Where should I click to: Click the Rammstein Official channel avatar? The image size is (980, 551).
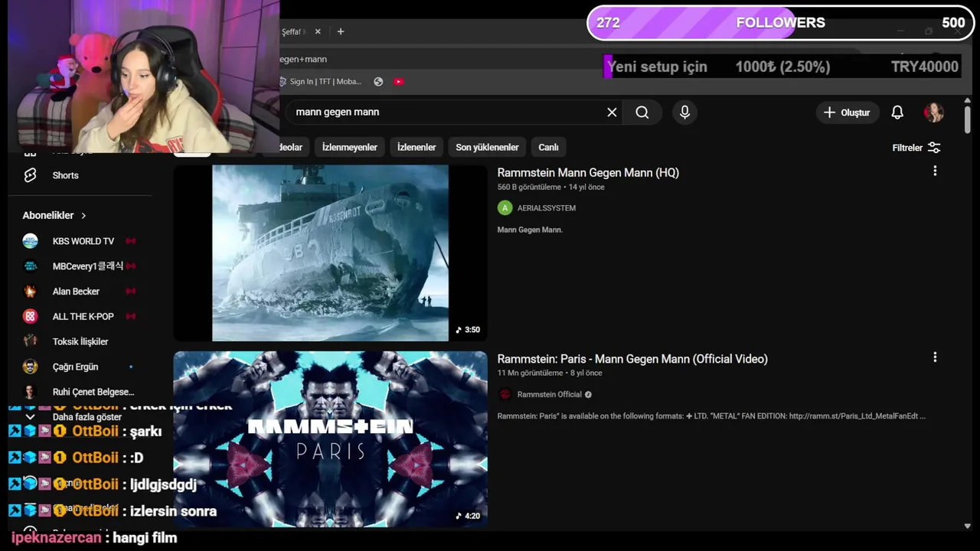pyautogui.click(x=505, y=395)
